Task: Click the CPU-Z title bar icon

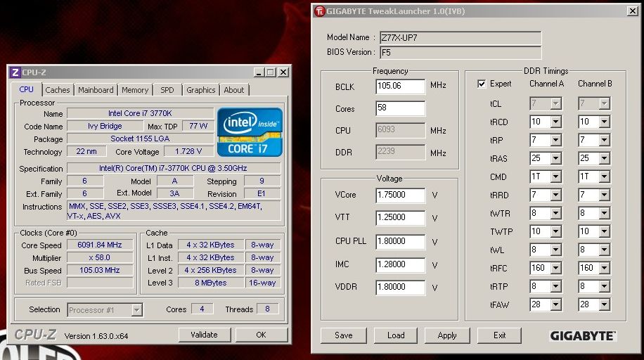Action: point(15,72)
